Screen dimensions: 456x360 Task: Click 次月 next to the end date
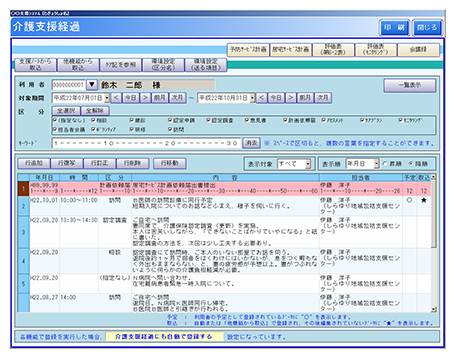[x=323, y=98]
